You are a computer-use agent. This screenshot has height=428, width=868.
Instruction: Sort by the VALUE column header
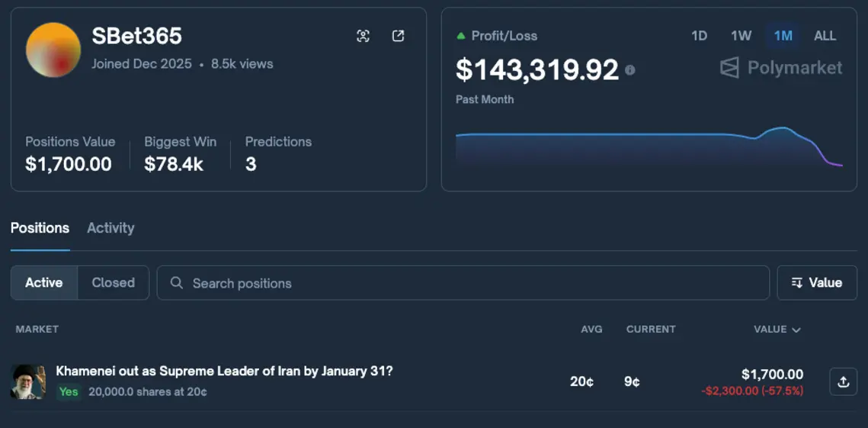(x=777, y=330)
